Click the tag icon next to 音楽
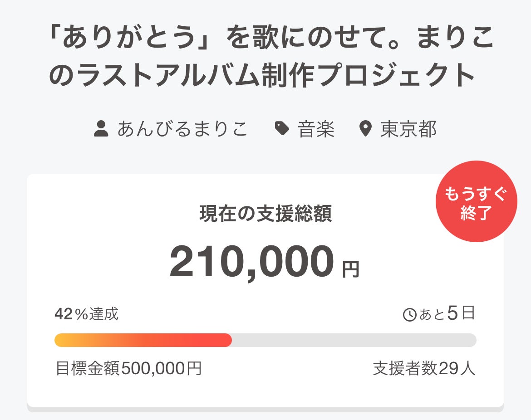 click(x=282, y=129)
